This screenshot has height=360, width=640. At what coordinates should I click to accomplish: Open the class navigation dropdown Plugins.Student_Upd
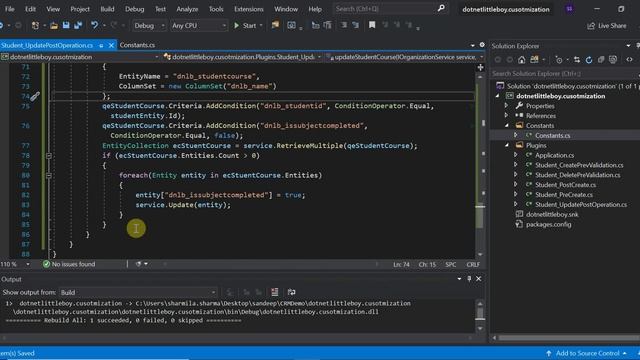(x=242, y=57)
